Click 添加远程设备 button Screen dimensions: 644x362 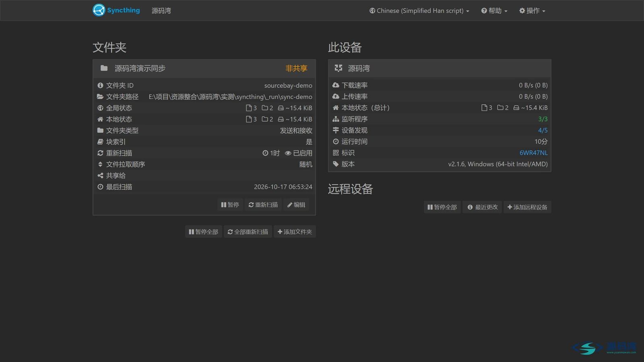coord(527,207)
